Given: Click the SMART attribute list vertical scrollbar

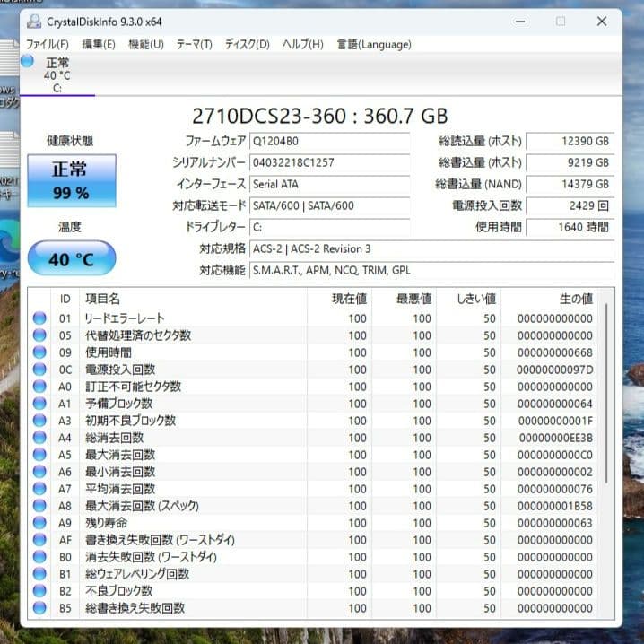Looking at the screenshot, I should pos(606,394).
